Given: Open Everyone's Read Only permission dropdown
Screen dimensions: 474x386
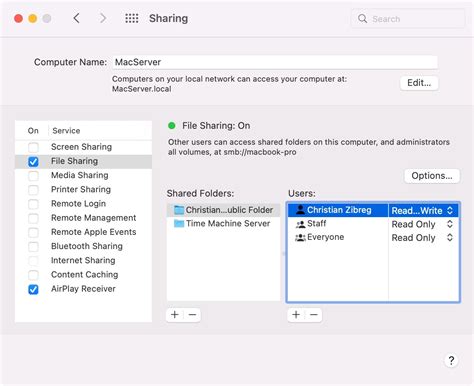Looking at the screenshot, I should pos(423,238).
